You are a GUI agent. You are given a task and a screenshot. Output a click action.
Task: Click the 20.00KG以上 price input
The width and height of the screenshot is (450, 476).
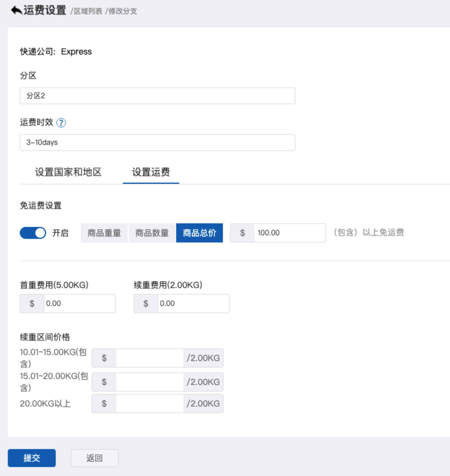(x=149, y=404)
